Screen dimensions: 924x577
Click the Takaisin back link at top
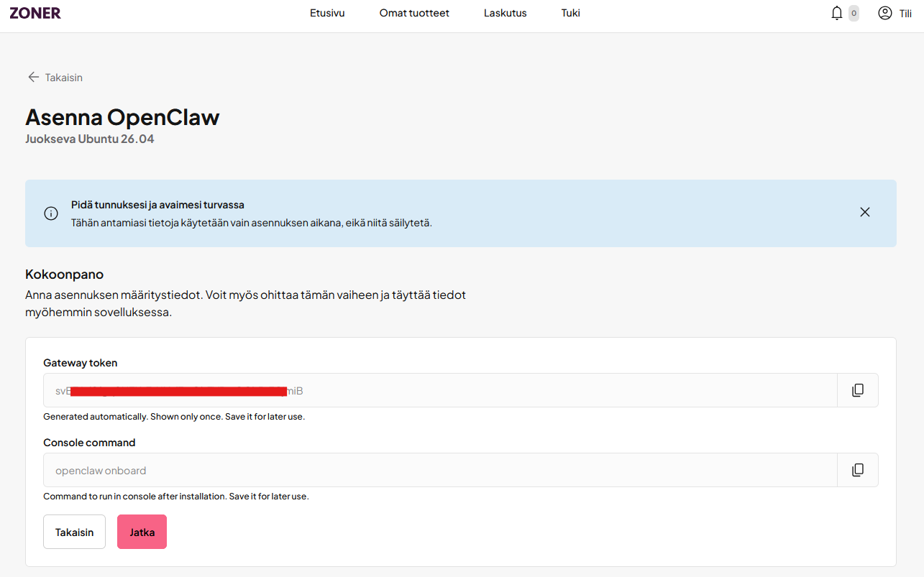(55, 77)
